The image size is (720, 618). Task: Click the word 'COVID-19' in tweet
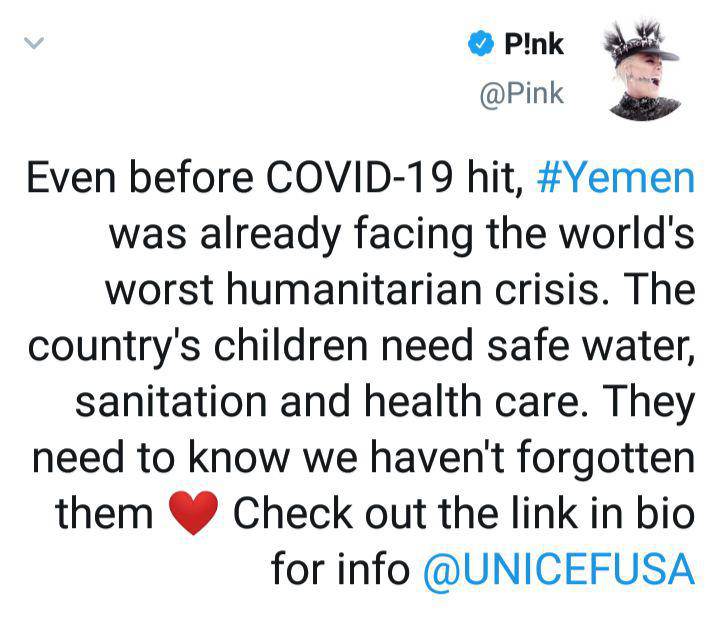tap(360, 178)
